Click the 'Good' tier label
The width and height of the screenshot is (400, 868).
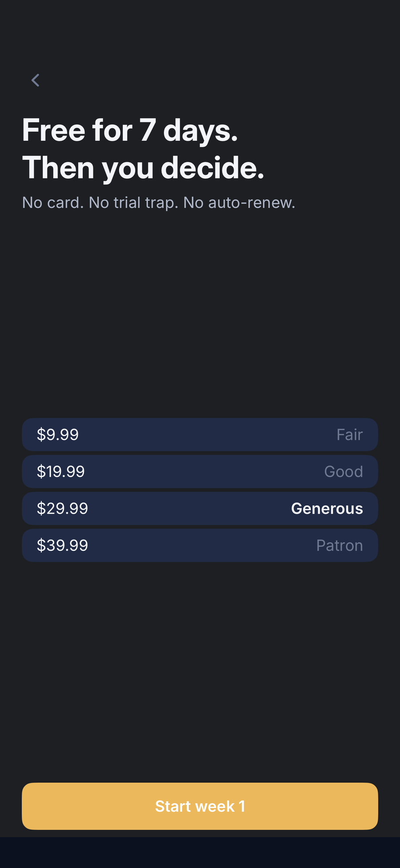(344, 472)
